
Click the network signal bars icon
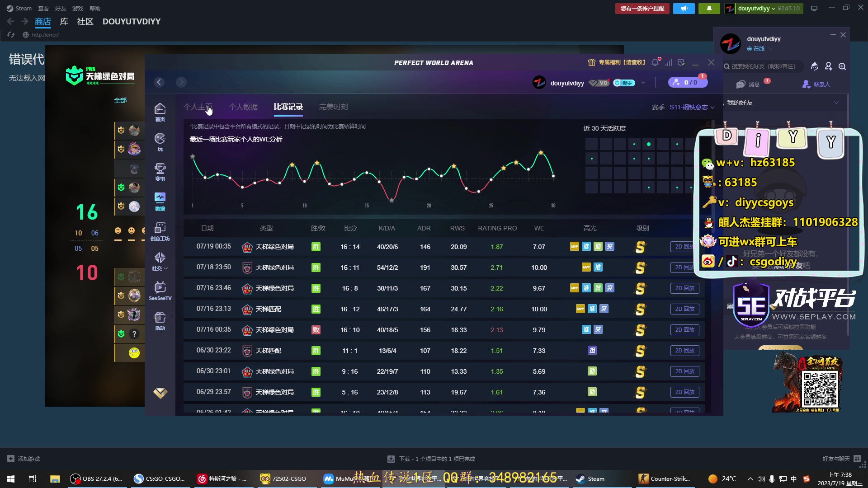(669, 62)
